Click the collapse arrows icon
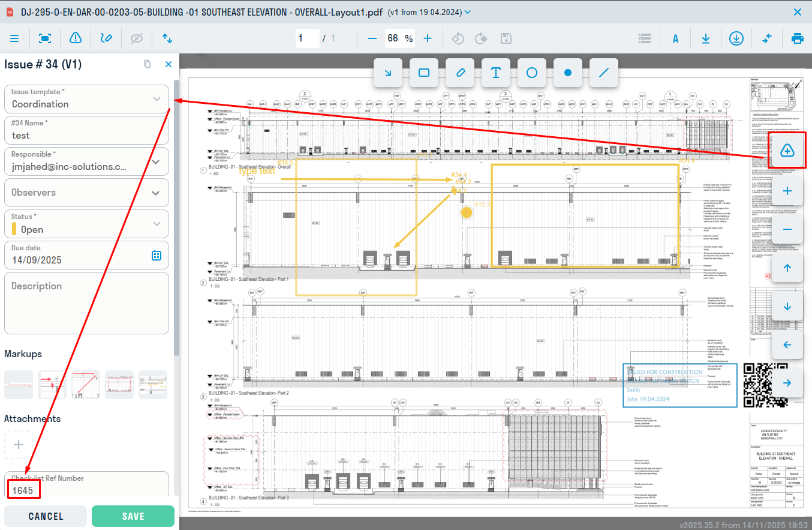The image size is (812, 530). 767,38
